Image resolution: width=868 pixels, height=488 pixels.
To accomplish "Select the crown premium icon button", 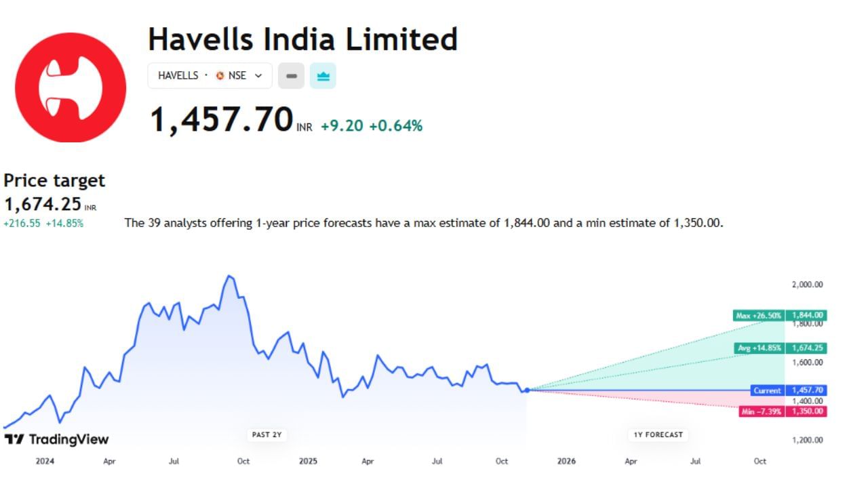I will (x=323, y=76).
